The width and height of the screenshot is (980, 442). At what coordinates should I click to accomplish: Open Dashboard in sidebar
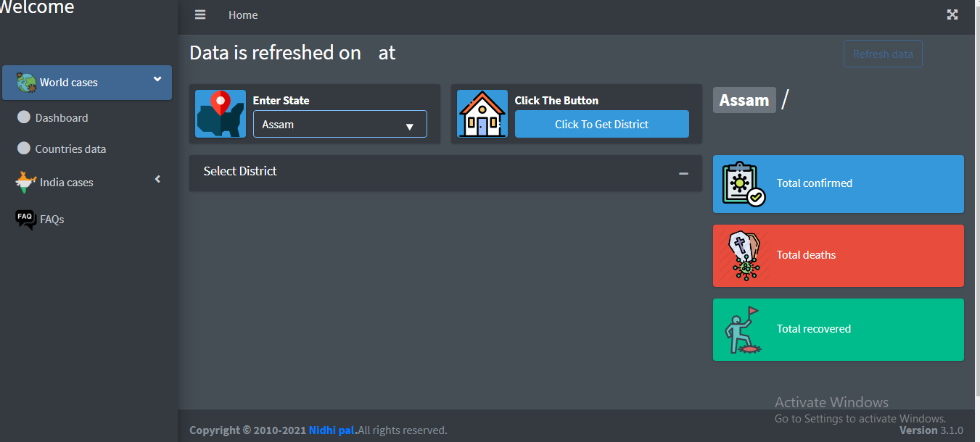(62, 118)
